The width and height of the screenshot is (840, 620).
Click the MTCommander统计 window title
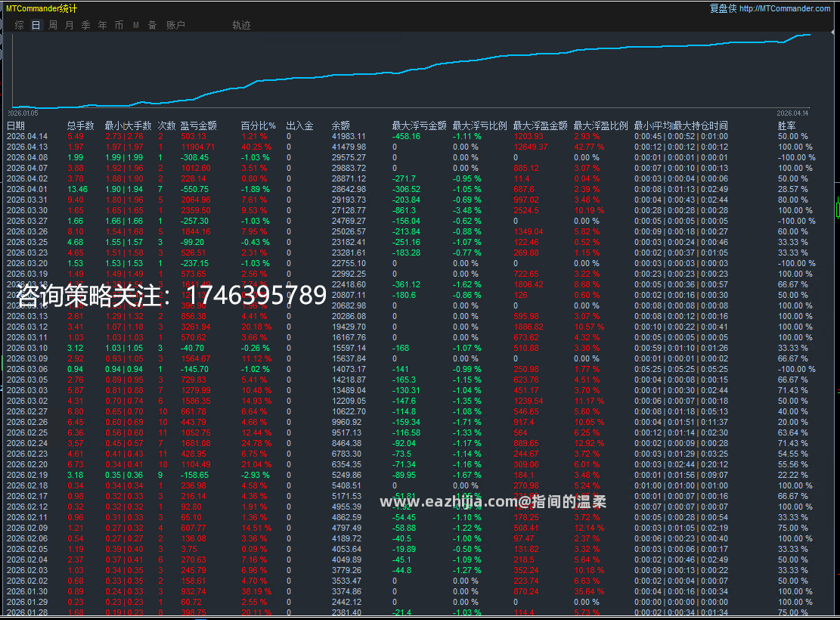pos(42,8)
